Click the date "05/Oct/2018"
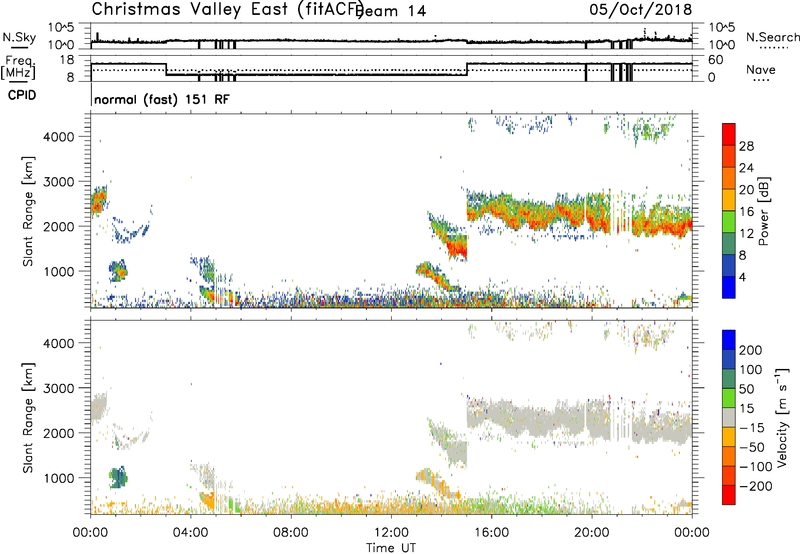The height and width of the screenshot is (554, 800). click(641, 10)
